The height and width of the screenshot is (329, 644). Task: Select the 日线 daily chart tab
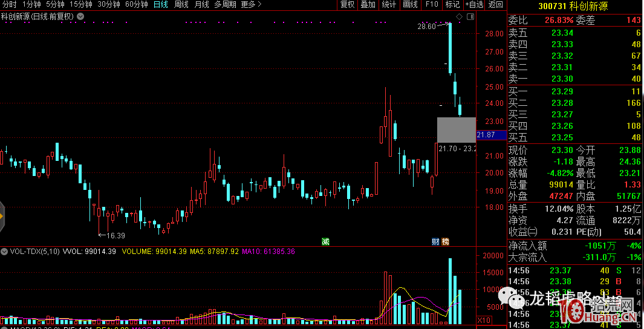pos(161,5)
